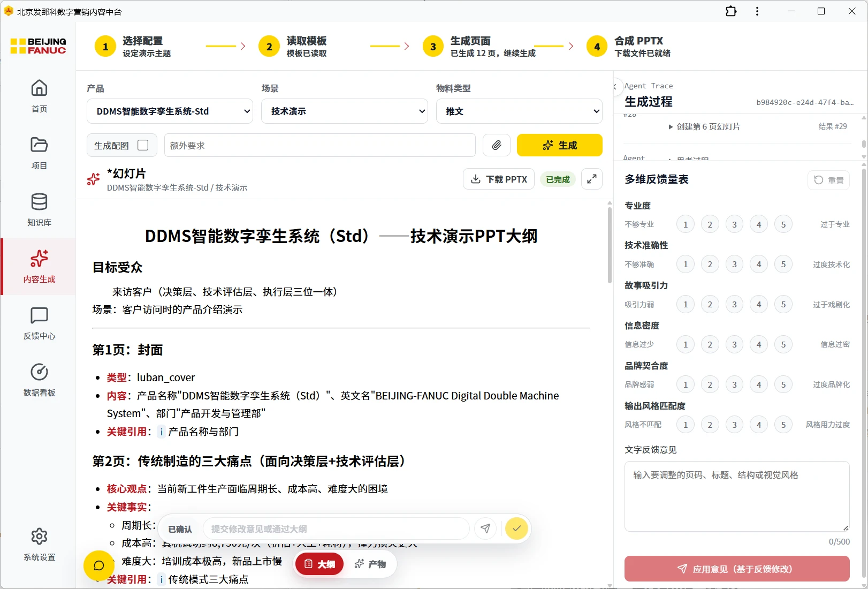Click 应用意见（基于反馈修改）button
The image size is (868, 589).
pos(737,569)
